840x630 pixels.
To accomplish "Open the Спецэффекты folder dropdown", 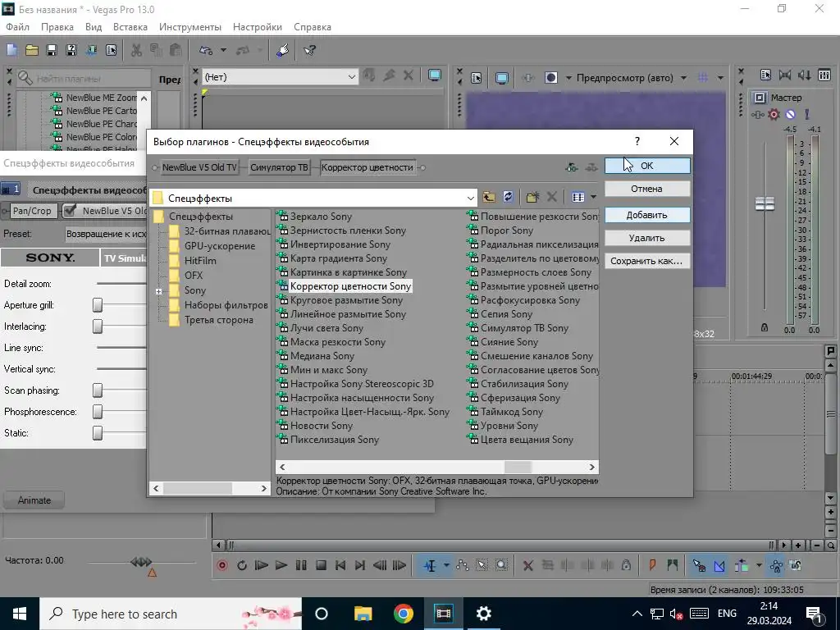I will click(x=470, y=198).
